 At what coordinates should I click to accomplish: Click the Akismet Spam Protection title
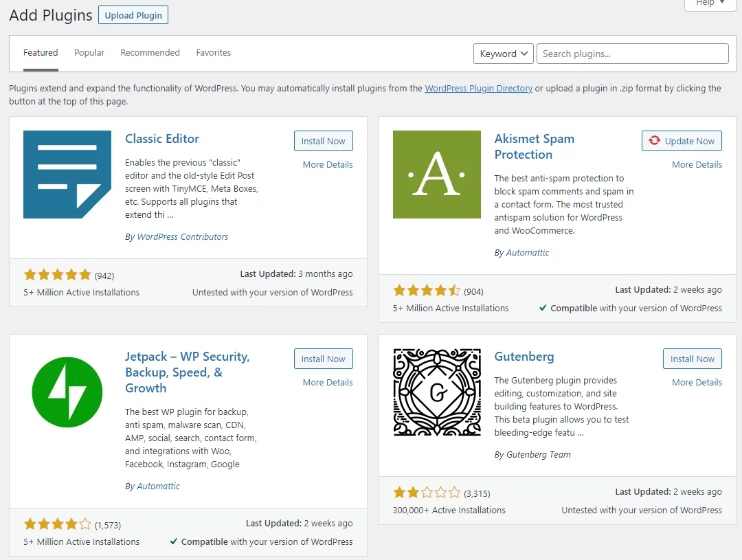coord(535,146)
